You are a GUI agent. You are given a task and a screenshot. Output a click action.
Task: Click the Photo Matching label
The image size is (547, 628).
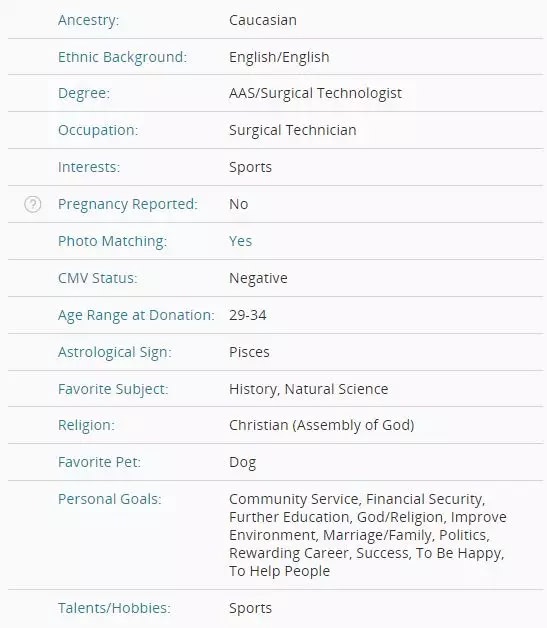[x=112, y=241]
